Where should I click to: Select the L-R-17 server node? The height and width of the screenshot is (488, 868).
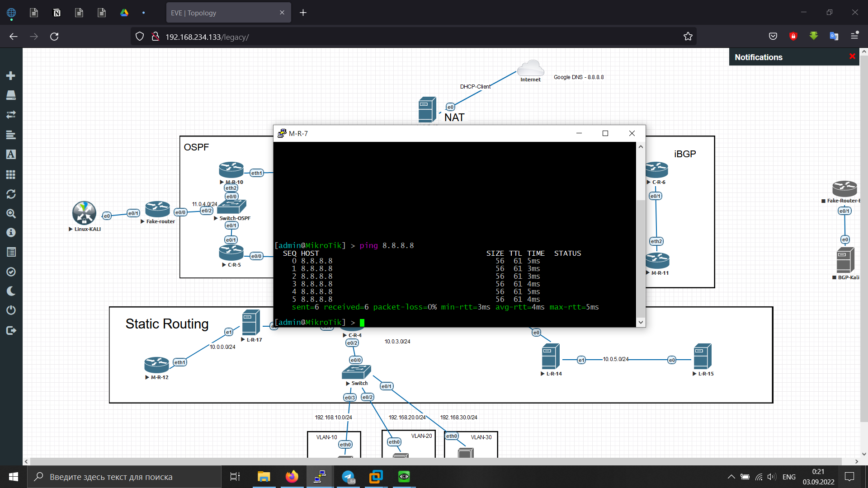(251, 322)
